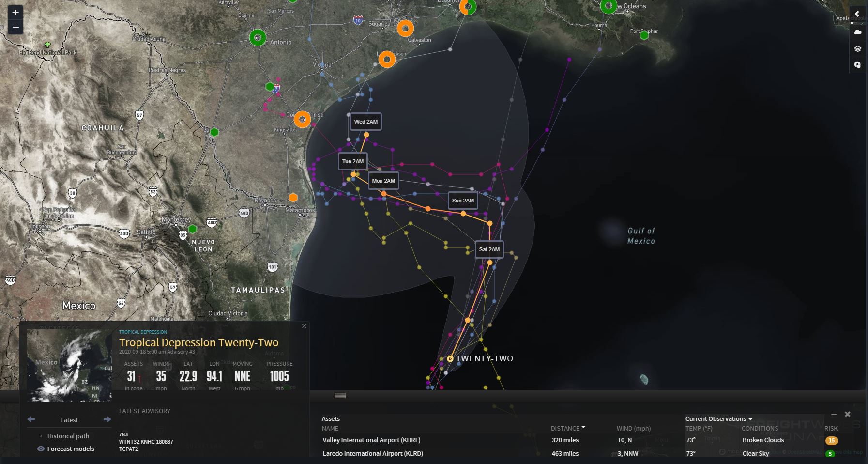Minimize the Assets table panel
The height and width of the screenshot is (464, 868).
coord(834,414)
